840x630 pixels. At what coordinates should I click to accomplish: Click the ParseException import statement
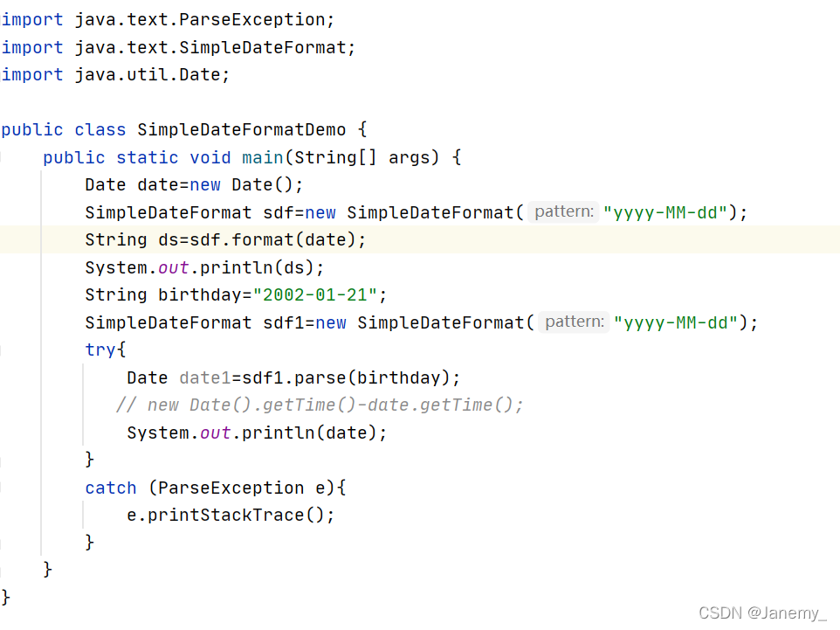(x=168, y=20)
